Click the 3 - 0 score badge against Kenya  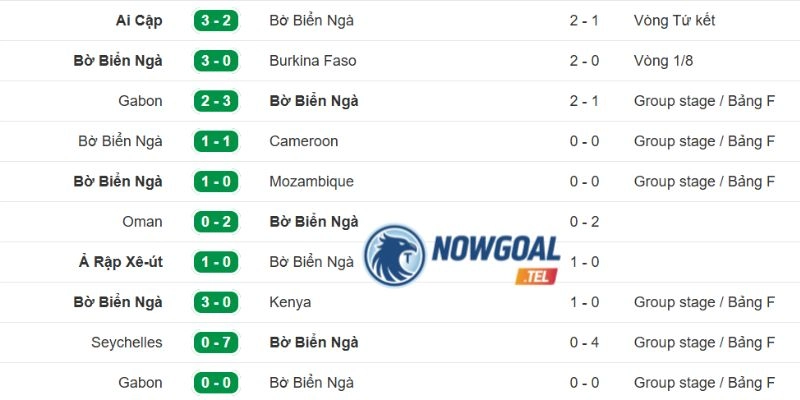(x=216, y=302)
